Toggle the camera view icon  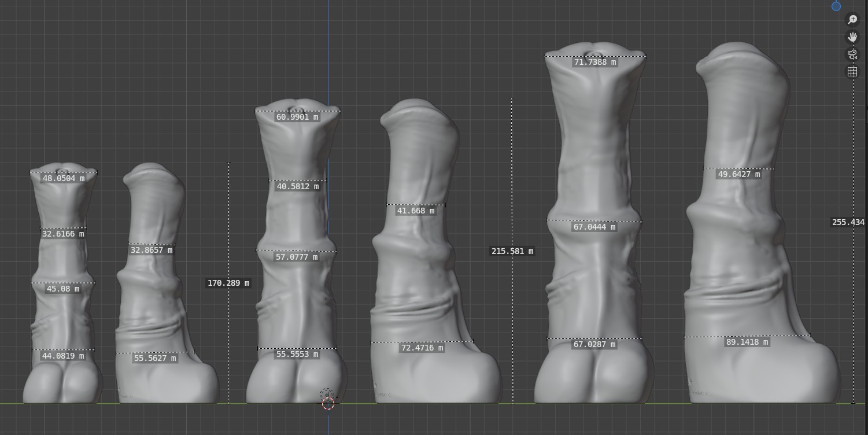pos(852,54)
